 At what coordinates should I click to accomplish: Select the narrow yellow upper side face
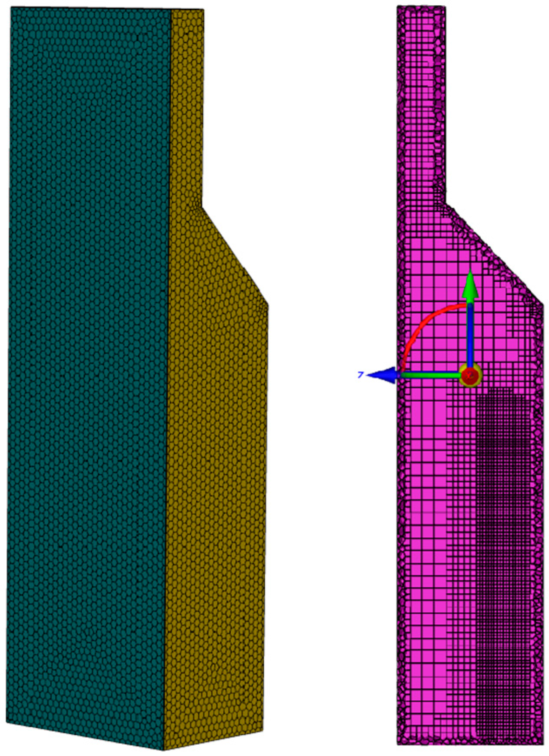pos(187,109)
